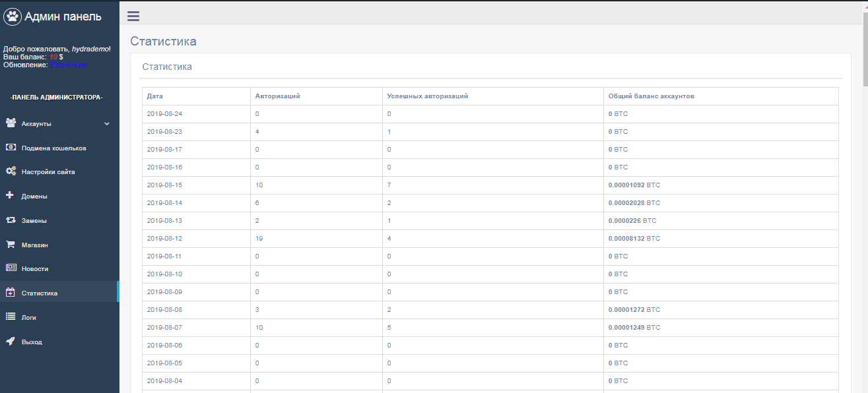The width and height of the screenshot is (868, 393).
Task: Click the Подмена кошельков money icon
Action: coord(11,148)
